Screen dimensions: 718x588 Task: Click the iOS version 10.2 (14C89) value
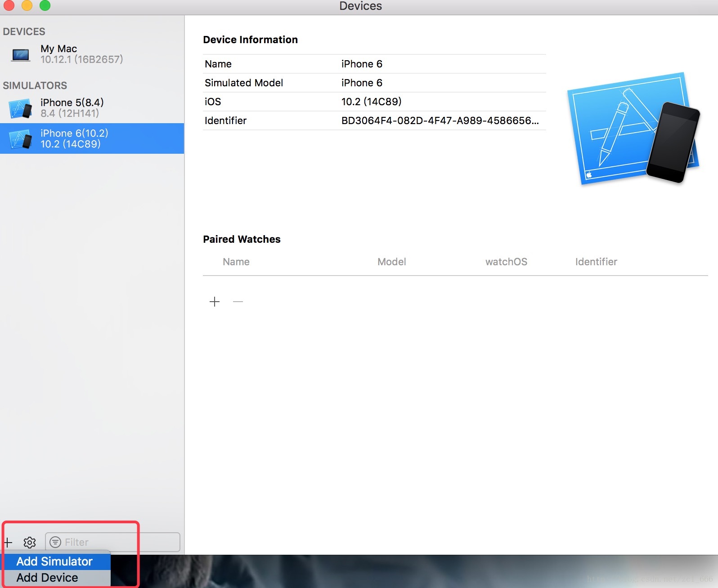coord(371,102)
